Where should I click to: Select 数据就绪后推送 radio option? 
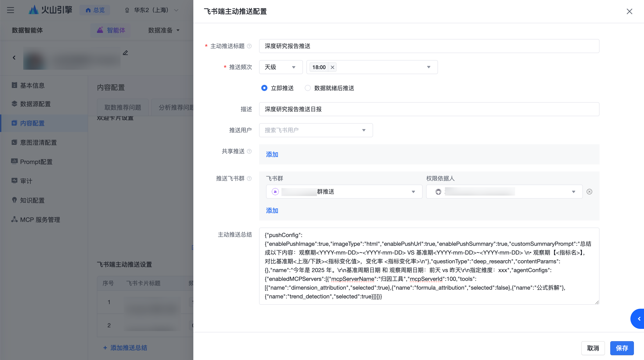point(308,88)
